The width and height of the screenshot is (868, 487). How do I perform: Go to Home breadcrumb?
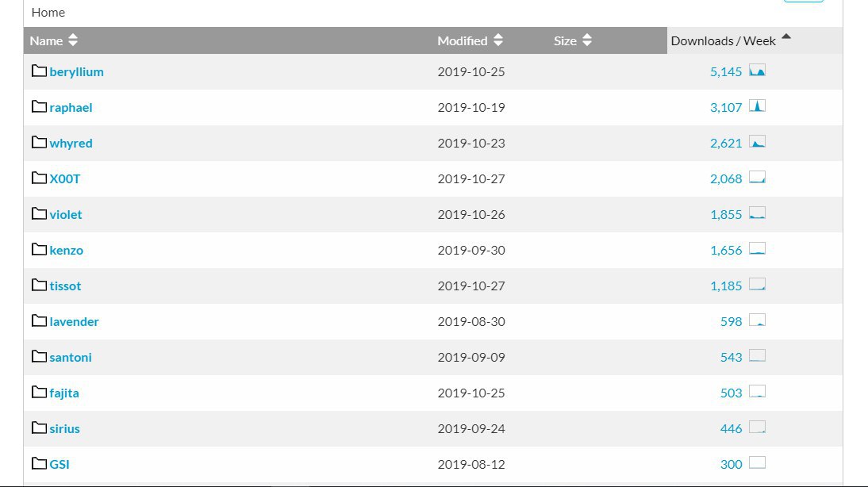coord(48,13)
